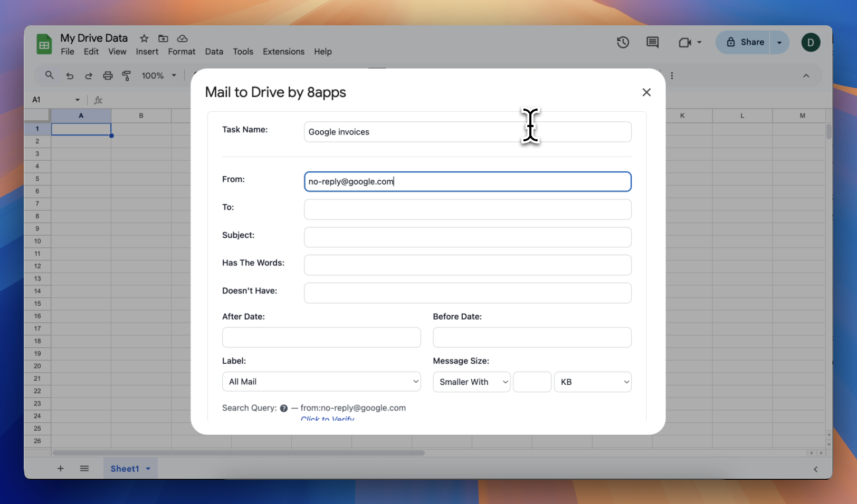Open the Google Sheets home icon
857x504 pixels.
click(44, 44)
